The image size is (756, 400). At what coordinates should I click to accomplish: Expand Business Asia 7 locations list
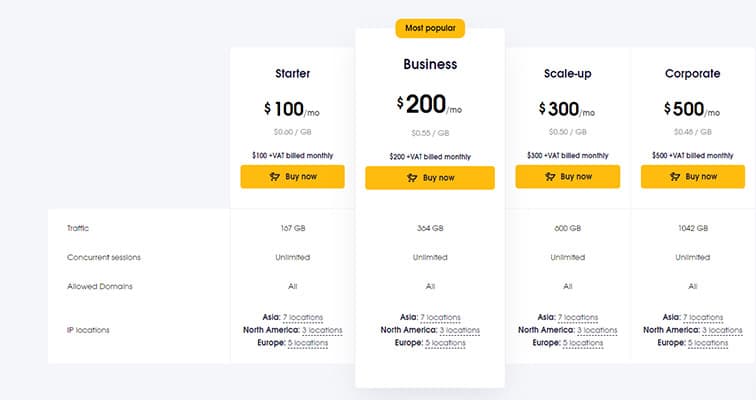click(440, 318)
